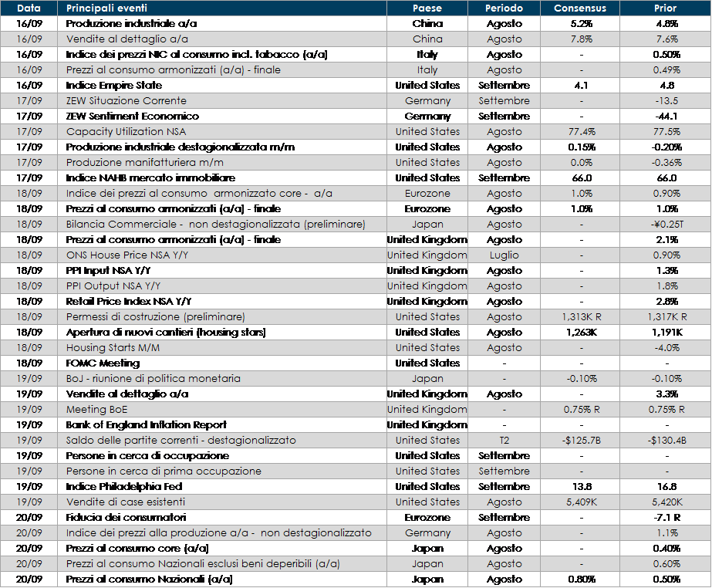Click the Produzione manifatturiera m/m event
Screen dimensions: 712x588
click(135, 163)
